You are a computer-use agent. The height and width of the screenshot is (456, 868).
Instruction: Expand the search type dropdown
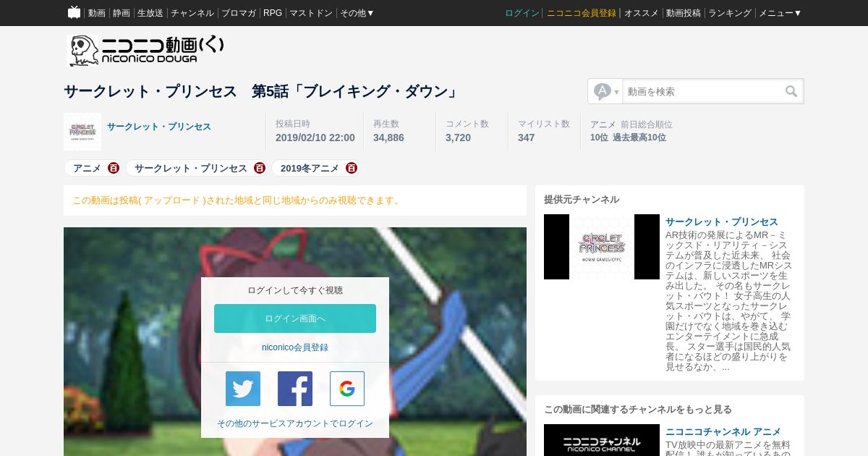tap(606, 91)
